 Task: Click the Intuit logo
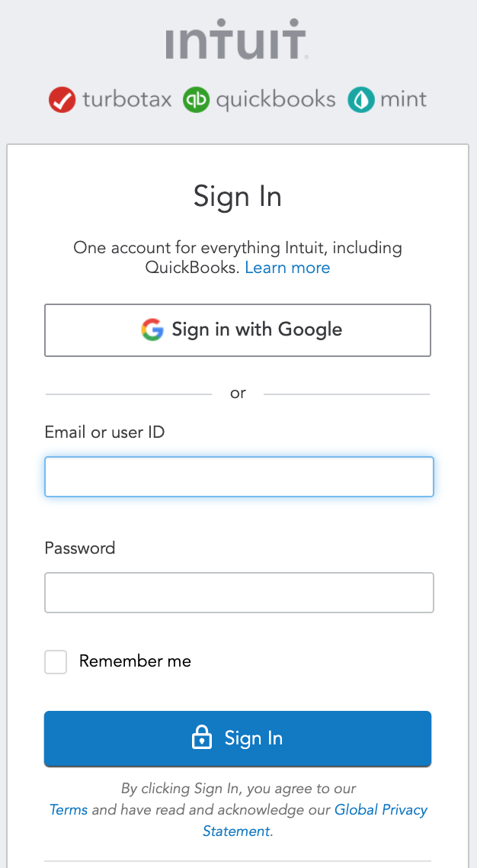[237, 43]
